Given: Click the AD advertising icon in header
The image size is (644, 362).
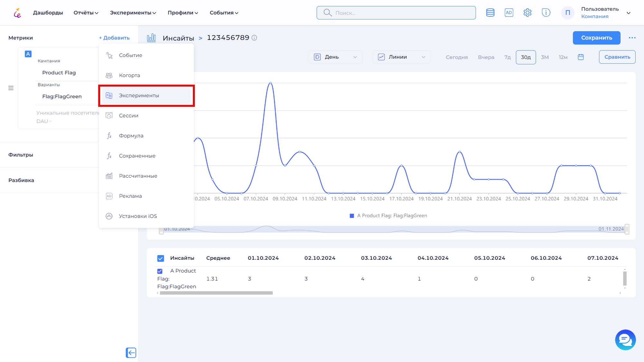Looking at the screenshot, I should tap(509, 13).
